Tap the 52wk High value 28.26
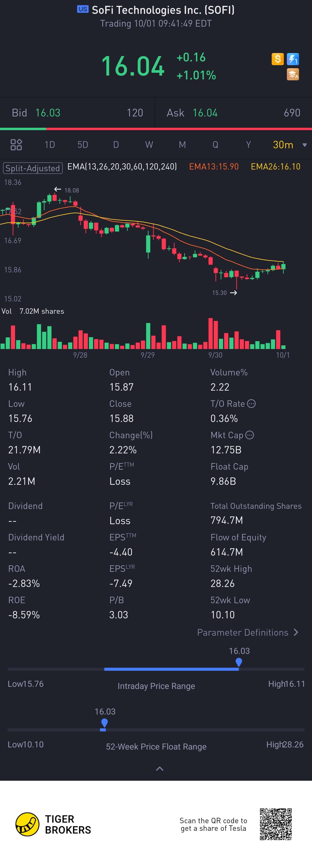Image resolution: width=312 pixels, height=868 pixels. (223, 583)
